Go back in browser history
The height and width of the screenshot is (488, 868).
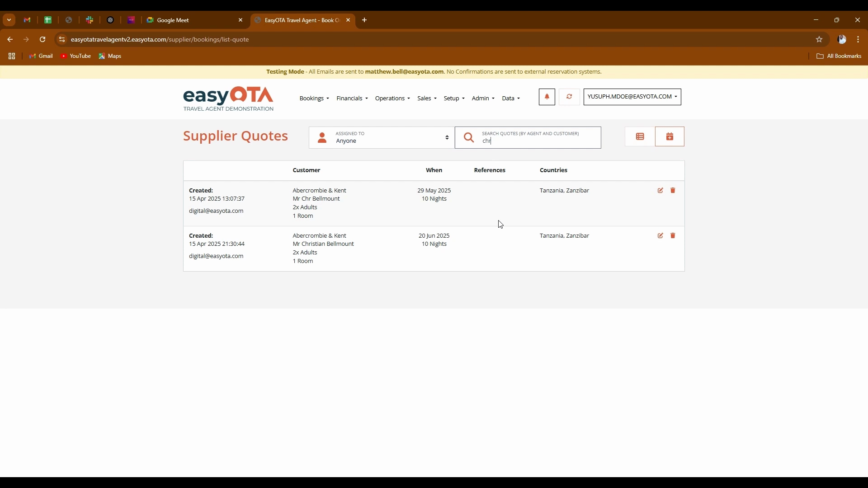(10, 39)
